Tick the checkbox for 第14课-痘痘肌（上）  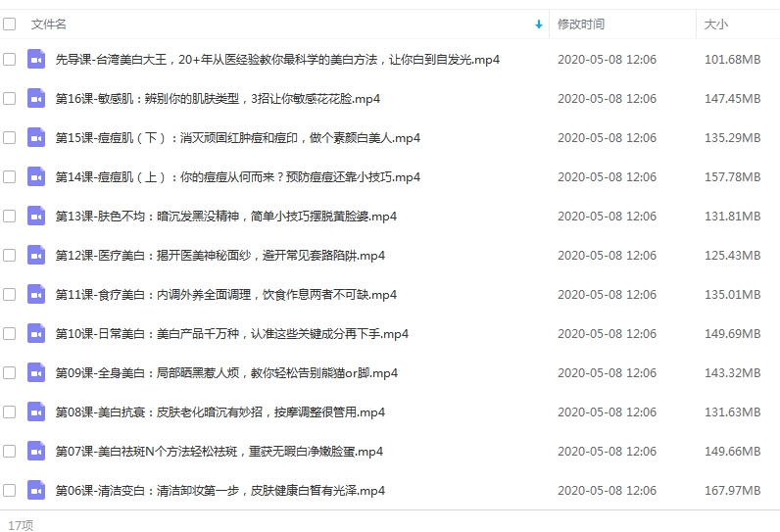(x=10, y=177)
